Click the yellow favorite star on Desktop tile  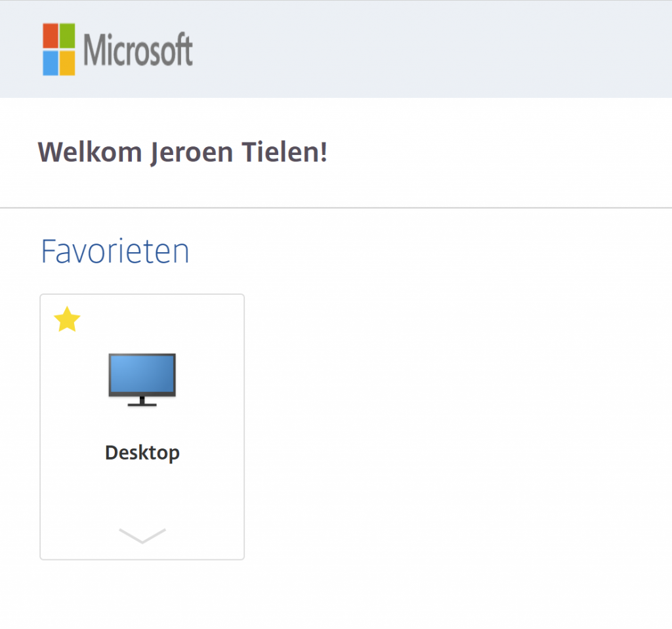click(67, 320)
